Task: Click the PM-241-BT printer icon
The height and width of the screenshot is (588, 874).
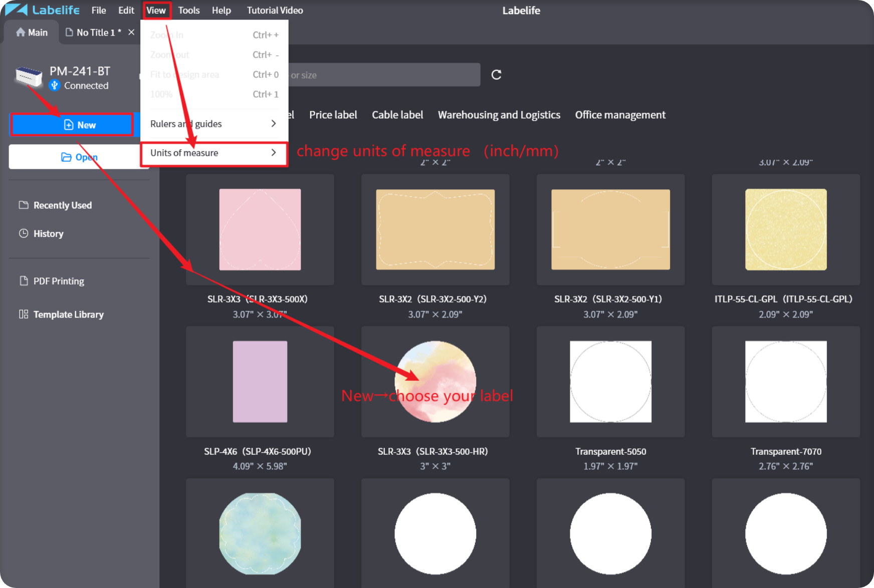Action: (29, 77)
